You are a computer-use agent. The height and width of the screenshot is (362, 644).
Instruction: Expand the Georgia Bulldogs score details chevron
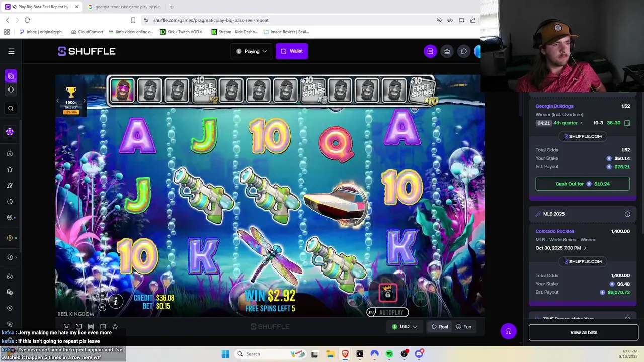(x=581, y=123)
